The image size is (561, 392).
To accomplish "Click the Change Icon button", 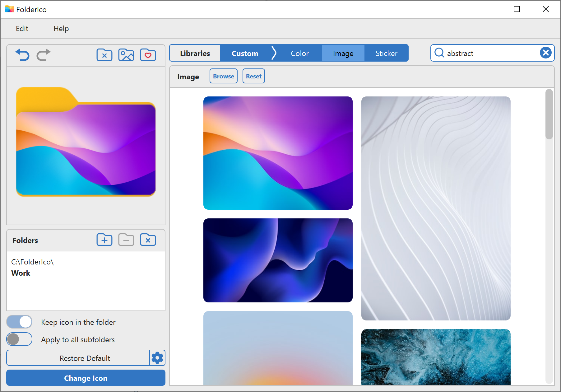I will pos(86,378).
